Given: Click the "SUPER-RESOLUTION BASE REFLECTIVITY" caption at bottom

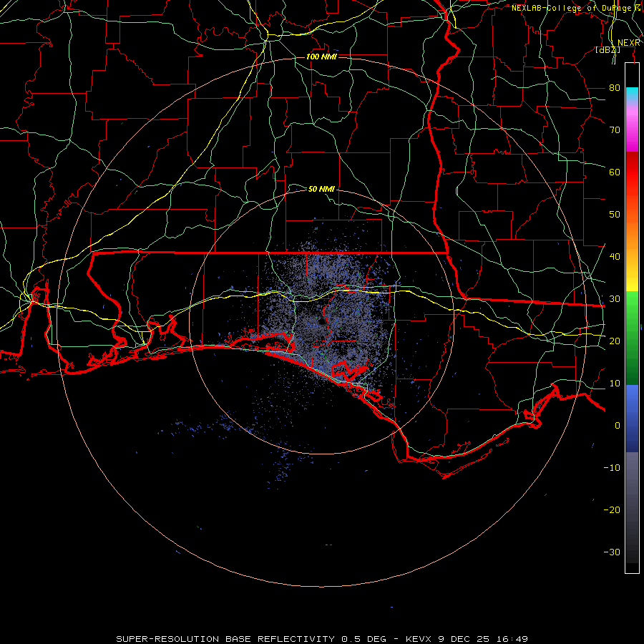Looking at the screenshot, I should click(x=225, y=639).
